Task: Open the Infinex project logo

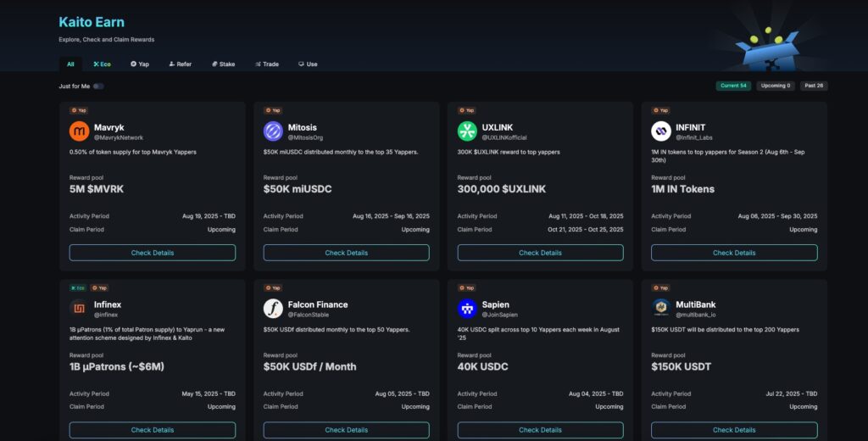Action: point(79,309)
